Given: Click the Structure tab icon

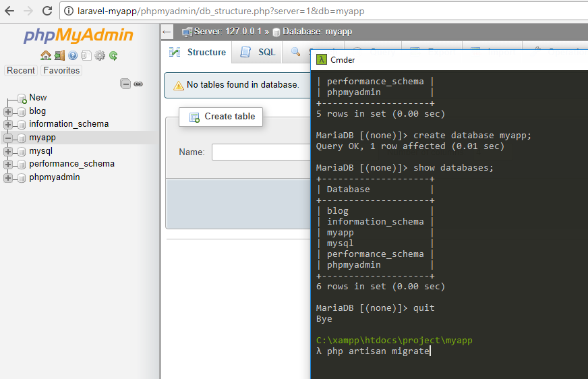Looking at the screenshot, I should [x=175, y=52].
